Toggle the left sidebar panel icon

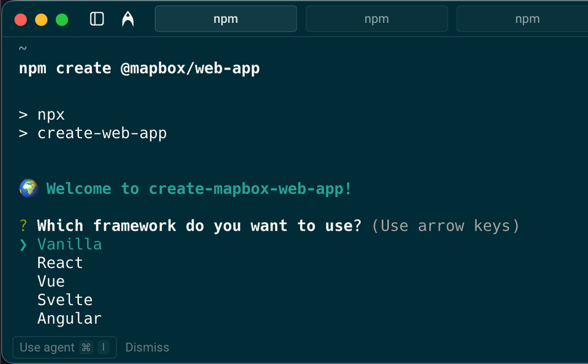97,19
